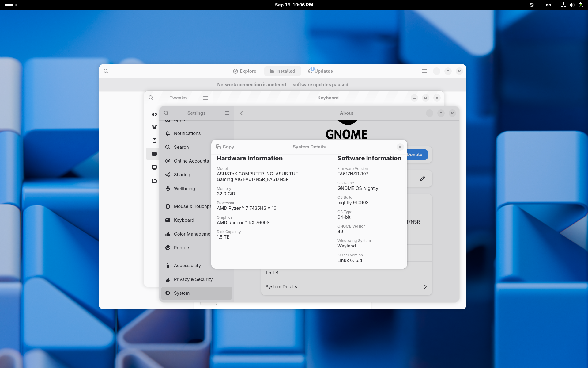The image size is (588, 368).
Task: Open the Installed tab
Action: tap(282, 71)
